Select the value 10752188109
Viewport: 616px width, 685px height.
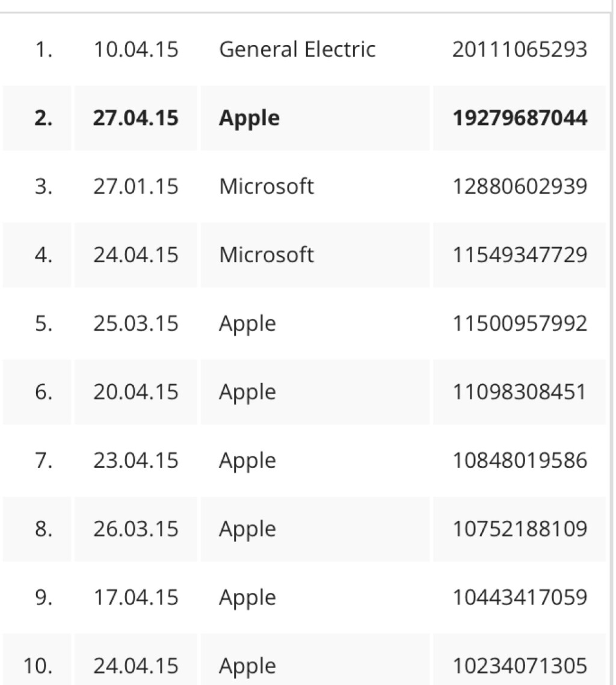pos(519,529)
